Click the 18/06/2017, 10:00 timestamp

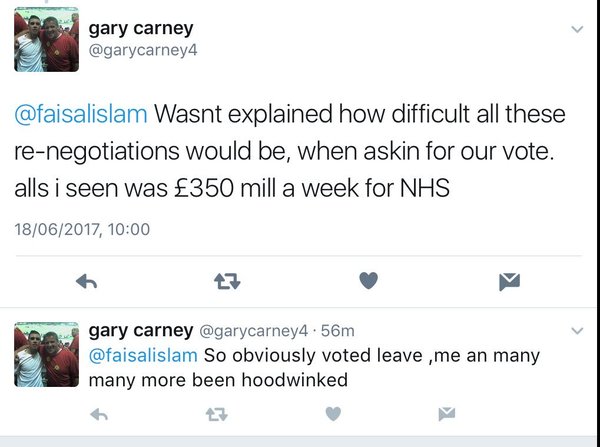tap(82, 229)
